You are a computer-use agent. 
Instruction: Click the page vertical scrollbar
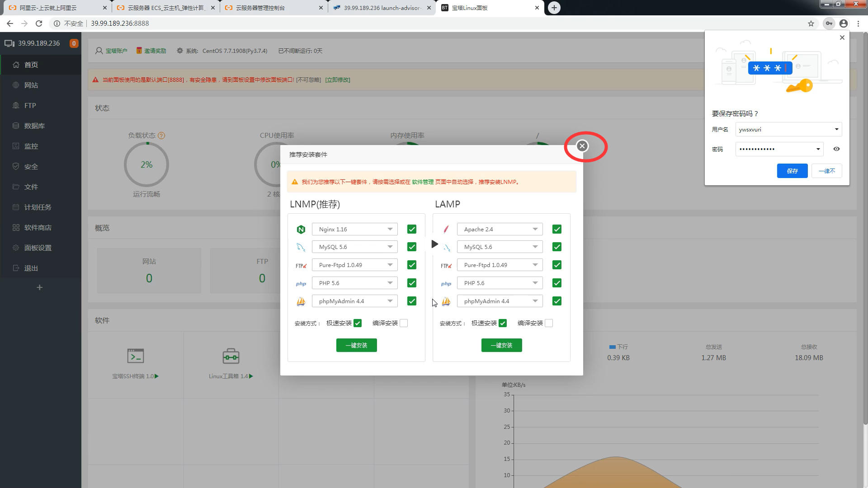865,228
